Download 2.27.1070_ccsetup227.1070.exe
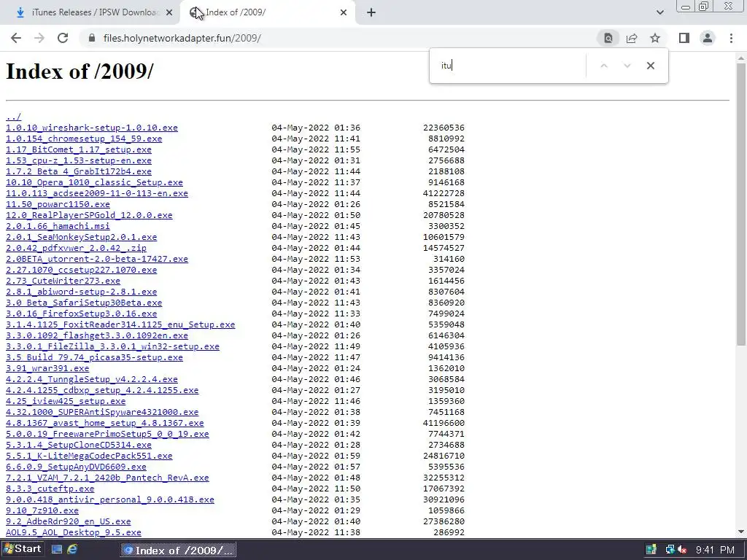747x560 pixels. pos(82,270)
